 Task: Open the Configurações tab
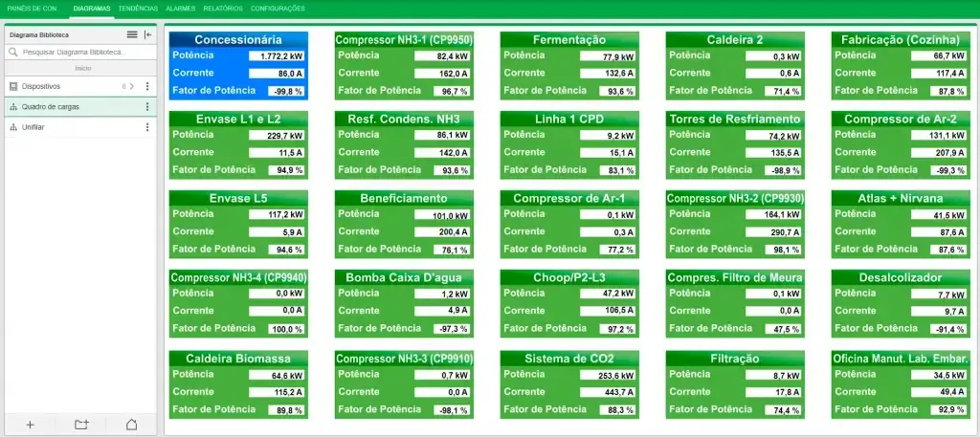[278, 9]
